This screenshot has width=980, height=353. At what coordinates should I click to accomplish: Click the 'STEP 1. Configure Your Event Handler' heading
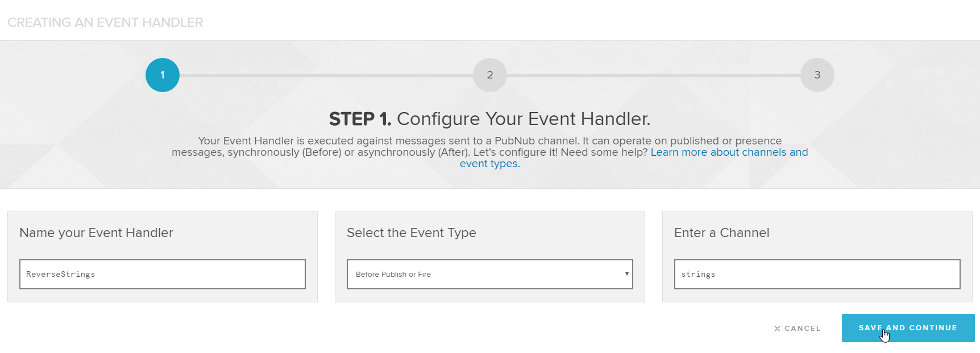click(x=490, y=119)
